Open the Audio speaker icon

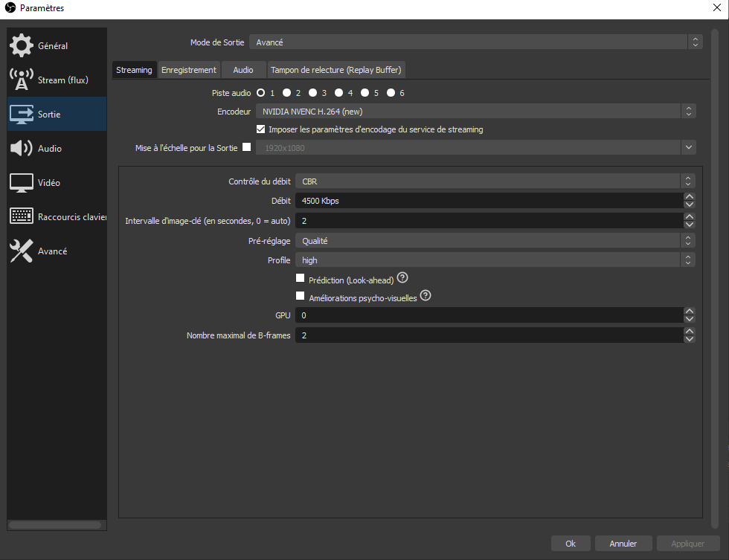click(x=22, y=148)
